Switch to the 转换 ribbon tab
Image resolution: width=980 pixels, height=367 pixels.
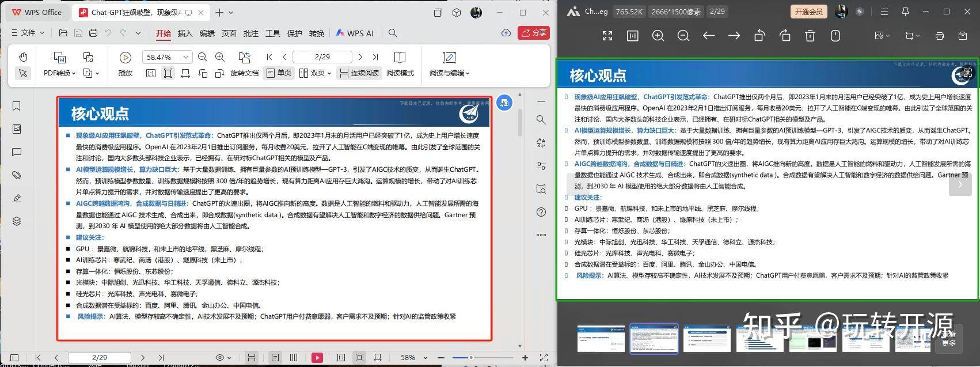click(x=317, y=33)
